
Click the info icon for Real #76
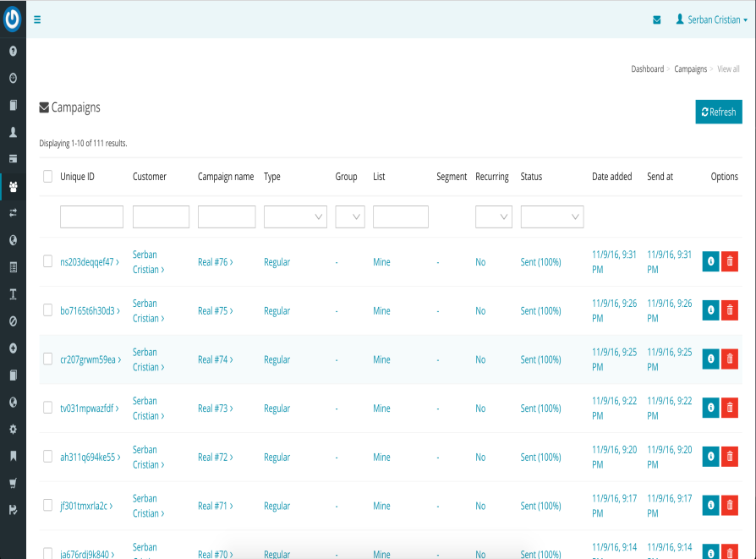(710, 262)
